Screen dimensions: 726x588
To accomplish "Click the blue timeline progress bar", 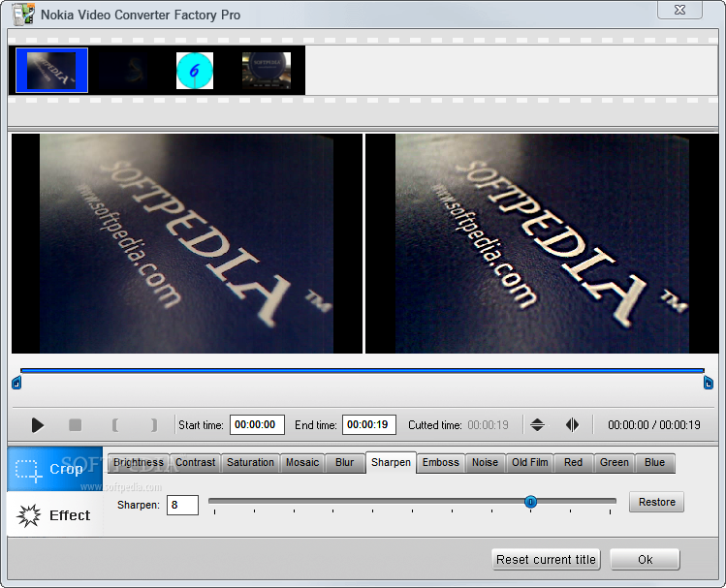I will [x=363, y=371].
